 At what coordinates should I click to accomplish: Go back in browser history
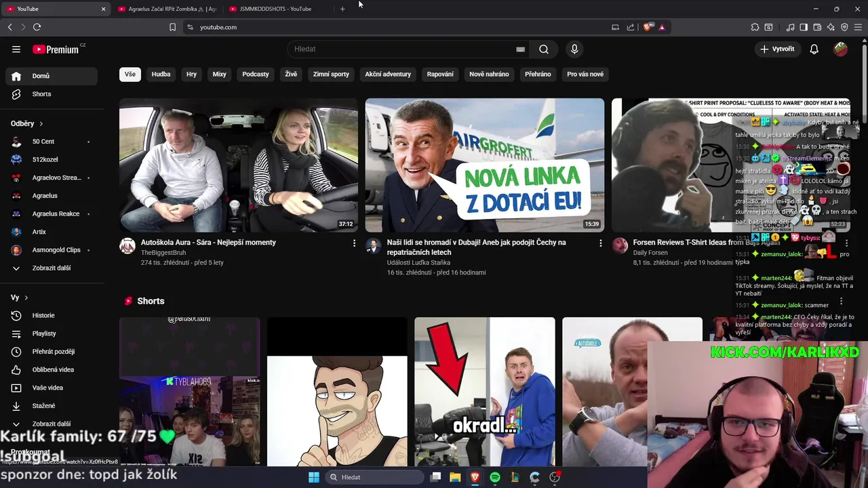click(9, 27)
